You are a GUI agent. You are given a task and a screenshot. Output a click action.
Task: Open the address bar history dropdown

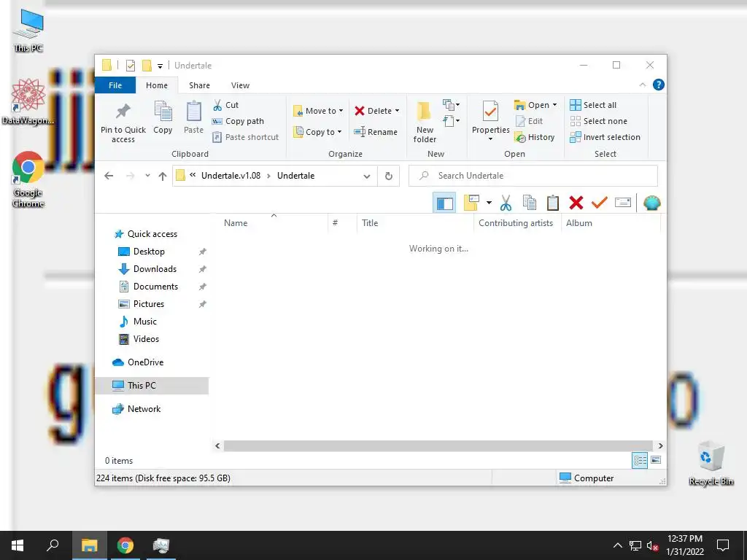pos(367,176)
